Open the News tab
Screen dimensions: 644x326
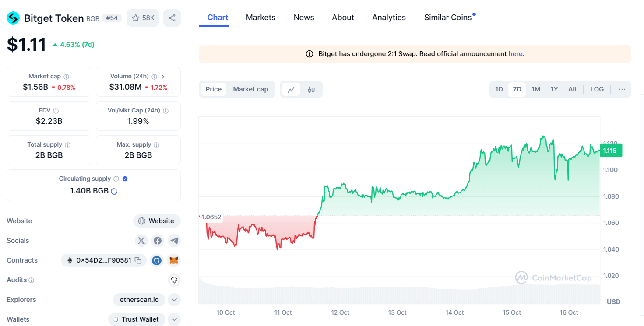[304, 18]
